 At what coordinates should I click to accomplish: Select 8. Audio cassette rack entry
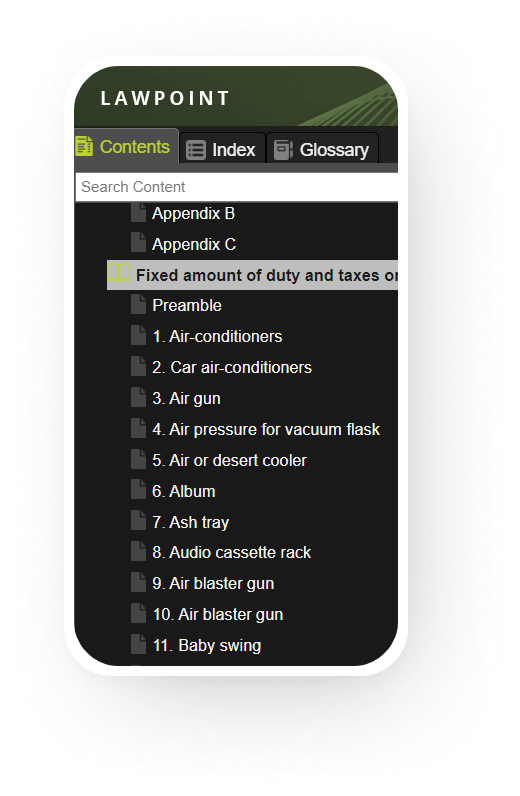click(232, 552)
